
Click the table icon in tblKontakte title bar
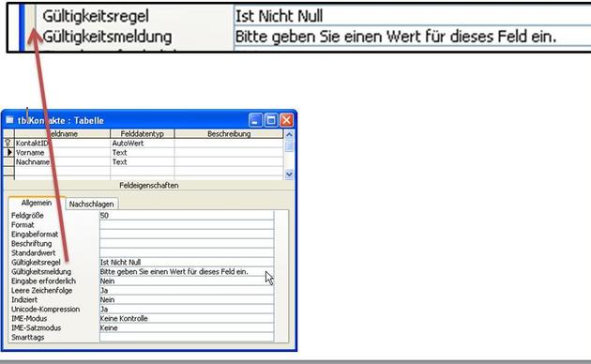pos(9,120)
